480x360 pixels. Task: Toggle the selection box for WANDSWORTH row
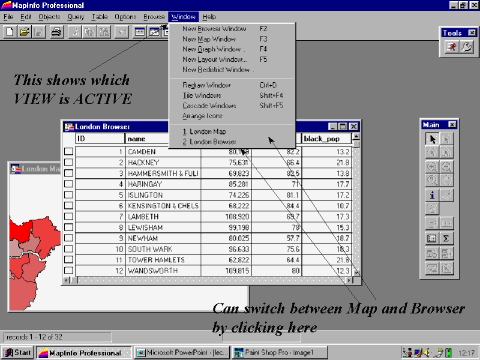69,270
